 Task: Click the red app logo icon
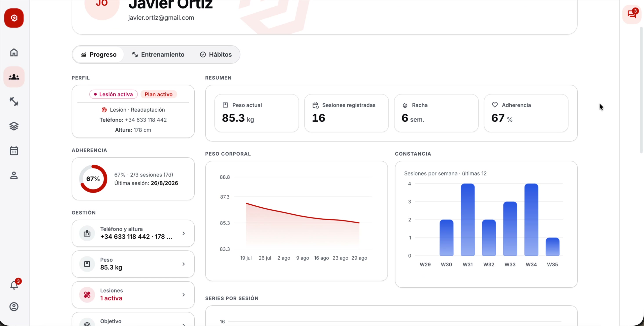coord(14,18)
